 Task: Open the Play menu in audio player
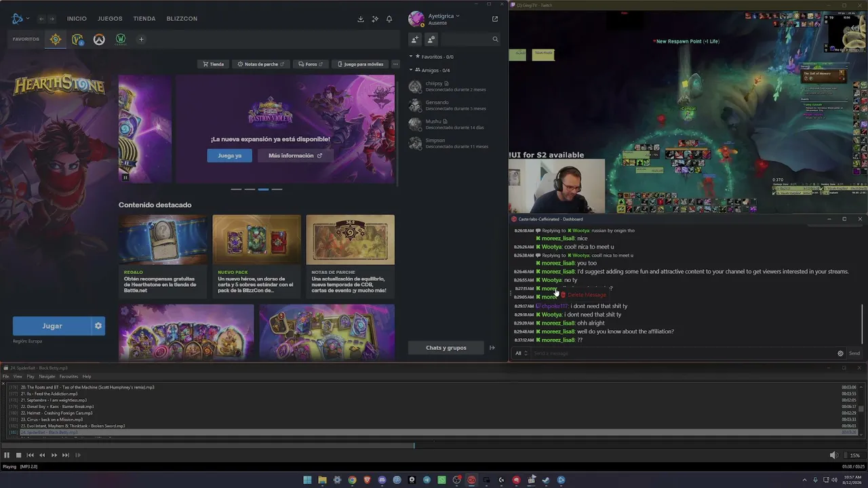(x=31, y=377)
